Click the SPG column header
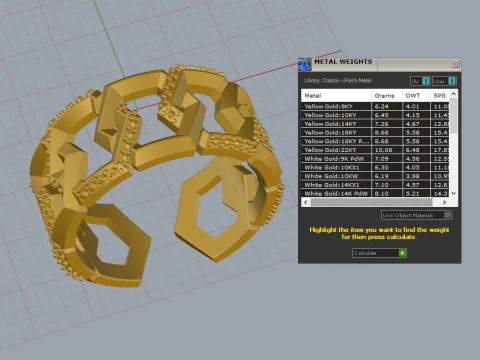 coord(440,96)
